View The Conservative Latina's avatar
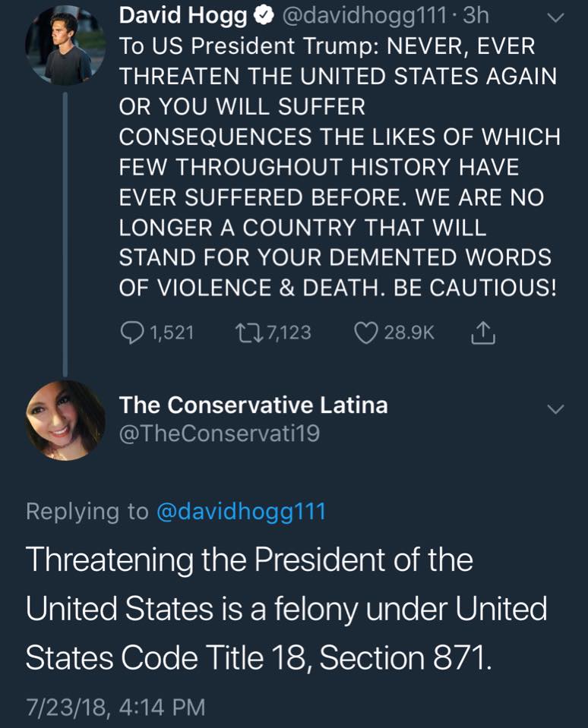This screenshot has height=728, width=588. 65,420
